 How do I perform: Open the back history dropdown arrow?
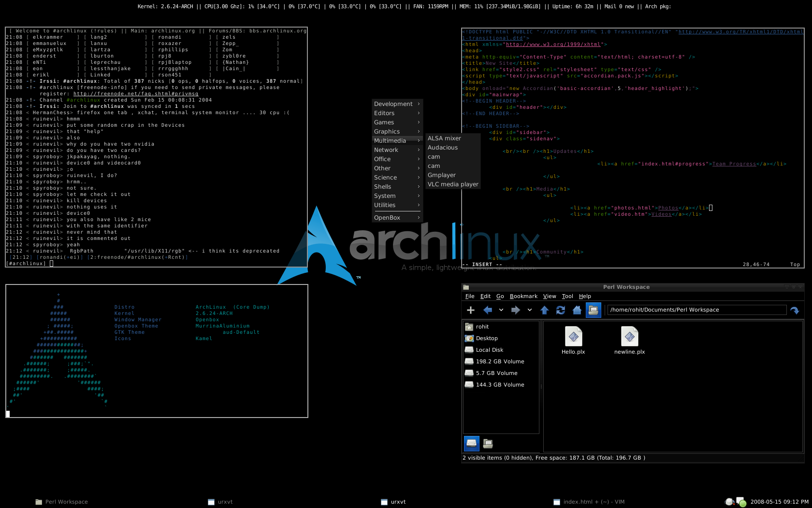[501, 310]
